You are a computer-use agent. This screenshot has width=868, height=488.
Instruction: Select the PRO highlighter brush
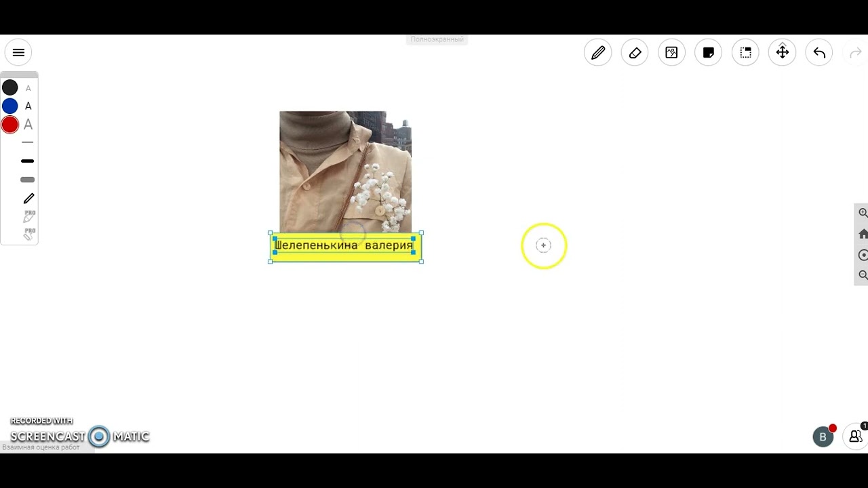(28, 235)
